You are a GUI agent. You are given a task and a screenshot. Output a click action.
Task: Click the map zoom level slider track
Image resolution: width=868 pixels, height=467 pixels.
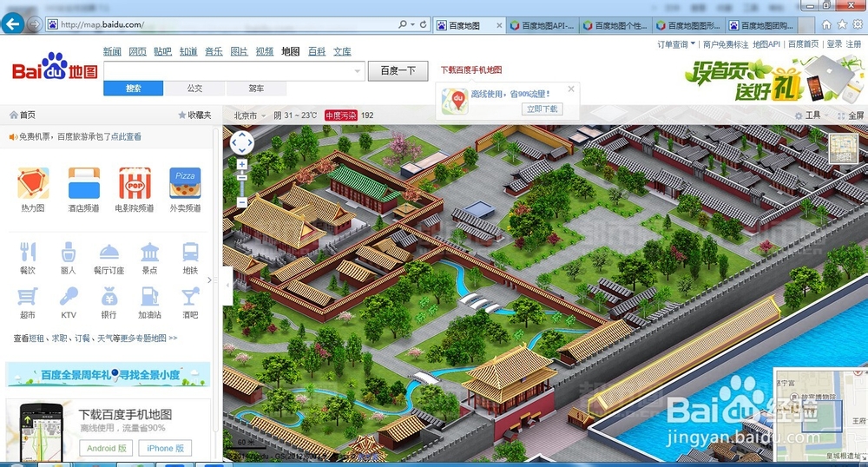click(242, 184)
